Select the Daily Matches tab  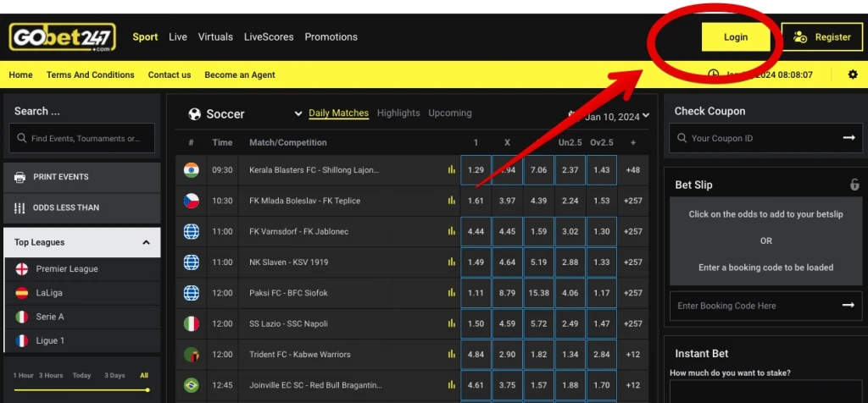coord(339,113)
